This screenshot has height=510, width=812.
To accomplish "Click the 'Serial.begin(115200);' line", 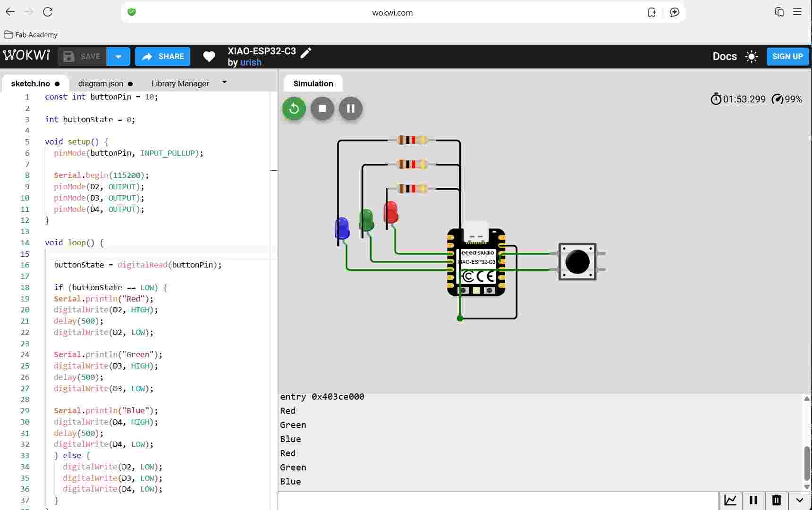I will 101,176.
